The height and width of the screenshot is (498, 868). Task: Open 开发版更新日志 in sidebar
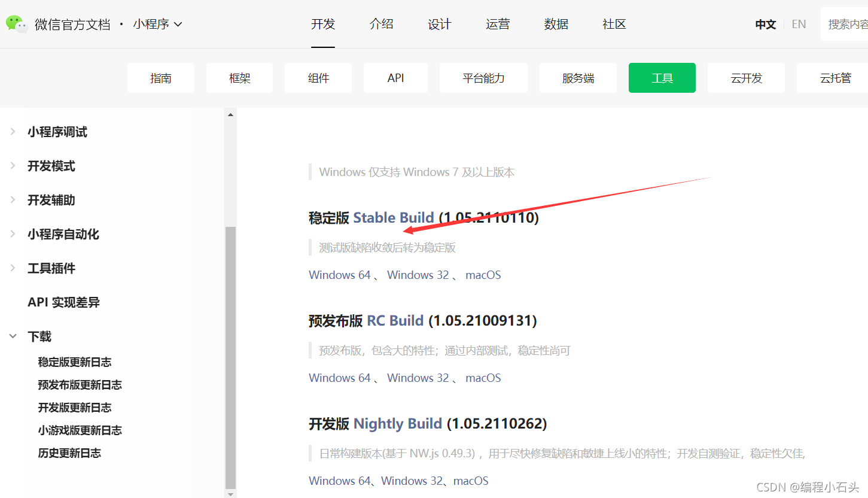pyautogui.click(x=75, y=408)
